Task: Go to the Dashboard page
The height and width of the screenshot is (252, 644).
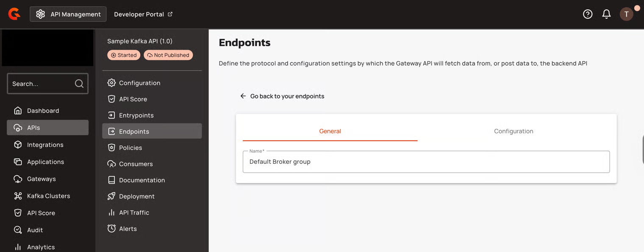Action: point(43,111)
